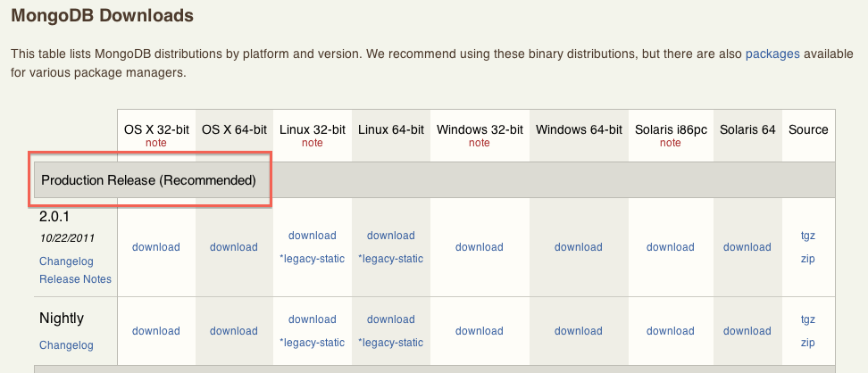Click the MongoDB Downloads heading
Image resolution: width=868 pixels, height=373 pixels.
click(x=103, y=15)
